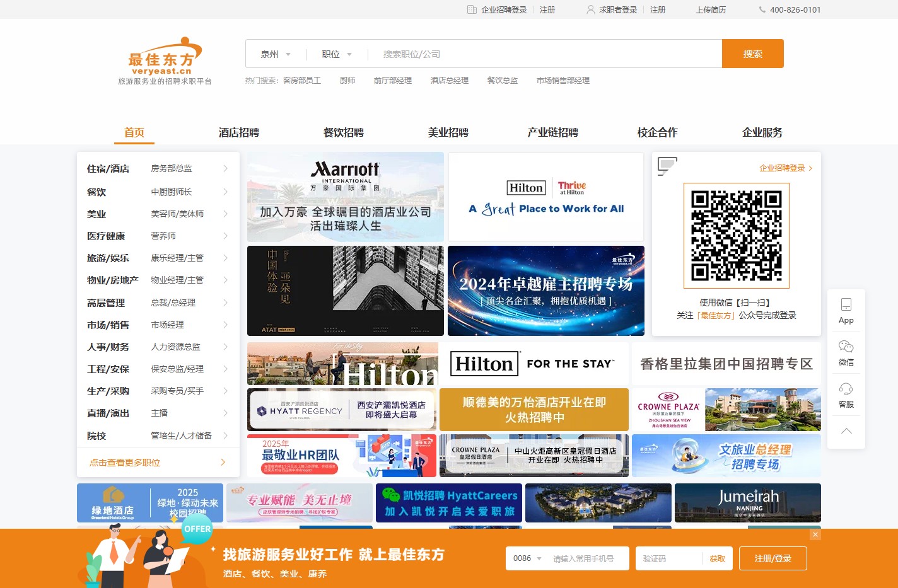This screenshot has height=588, width=898.
Task: Open the 香格里拉集团中国招聘专区 banner
Action: click(726, 364)
